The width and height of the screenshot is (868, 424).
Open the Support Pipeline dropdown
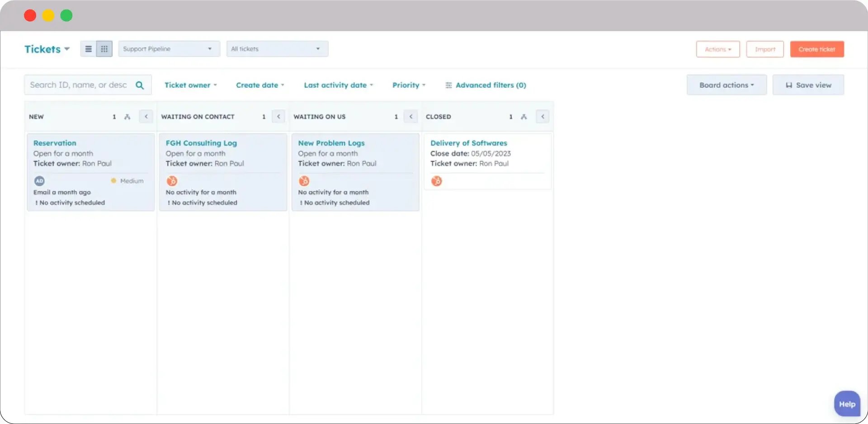point(169,48)
